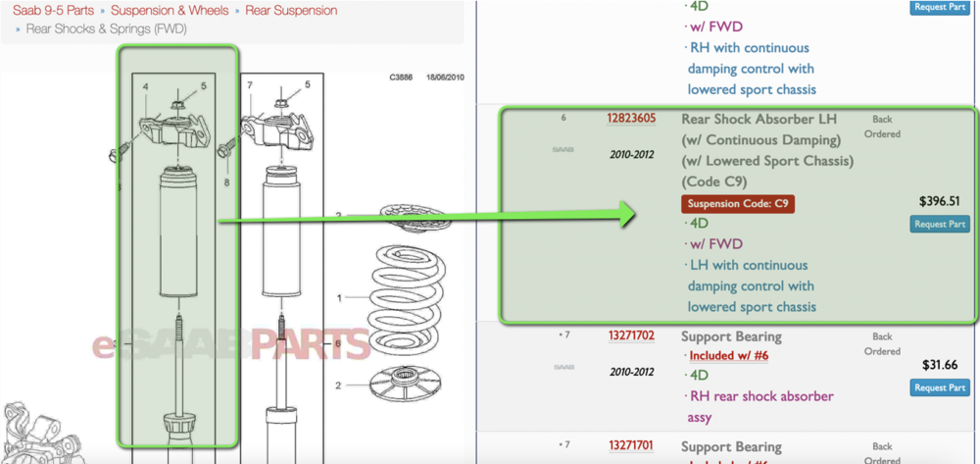Screen dimensions: 980x464
Task: Click the left upper shock mount bracket
Action: pos(175,132)
